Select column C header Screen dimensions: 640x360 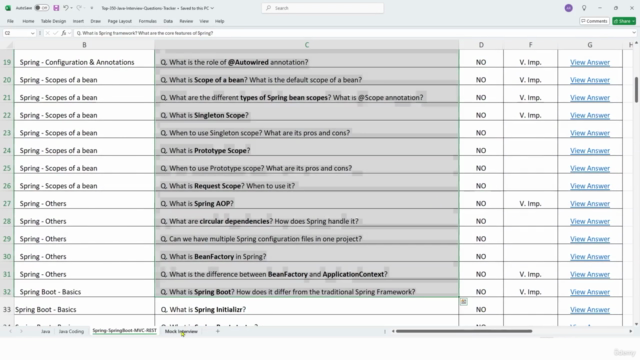(307, 45)
